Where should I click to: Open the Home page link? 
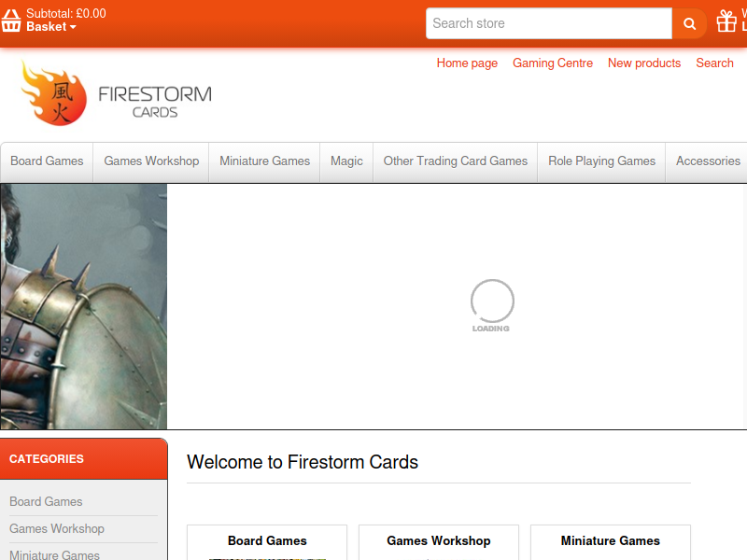click(x=467, y=63)
